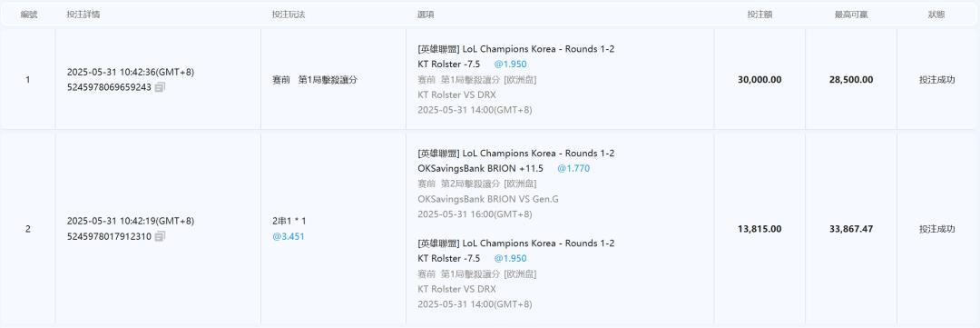
Task: Click the 編號 column header
Action: pos(29,15)
